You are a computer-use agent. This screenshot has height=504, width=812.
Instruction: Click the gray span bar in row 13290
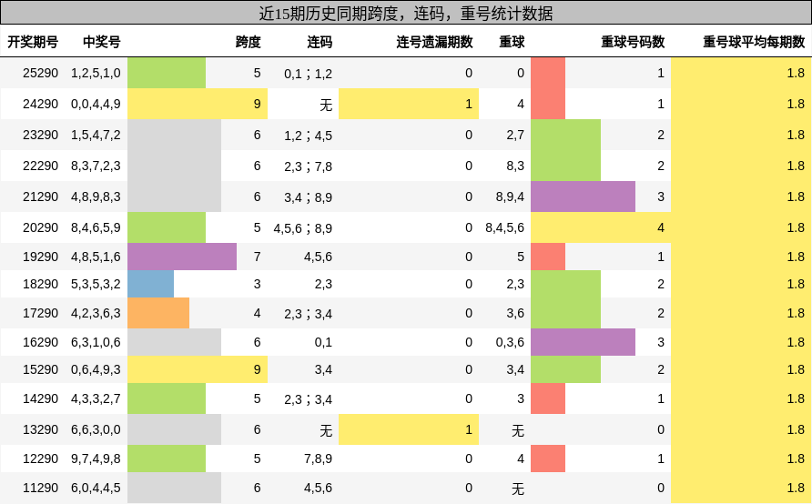click(x=174, y=429)
